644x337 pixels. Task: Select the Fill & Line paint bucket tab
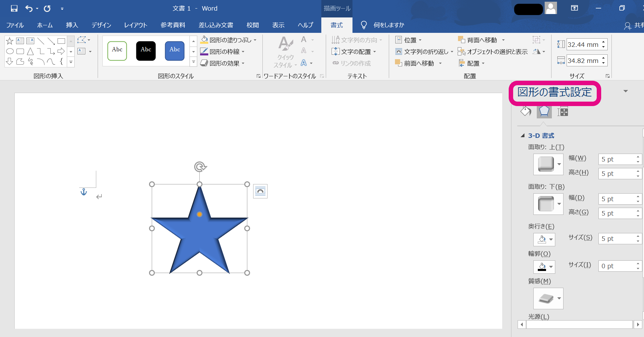[x=525, y=111]
